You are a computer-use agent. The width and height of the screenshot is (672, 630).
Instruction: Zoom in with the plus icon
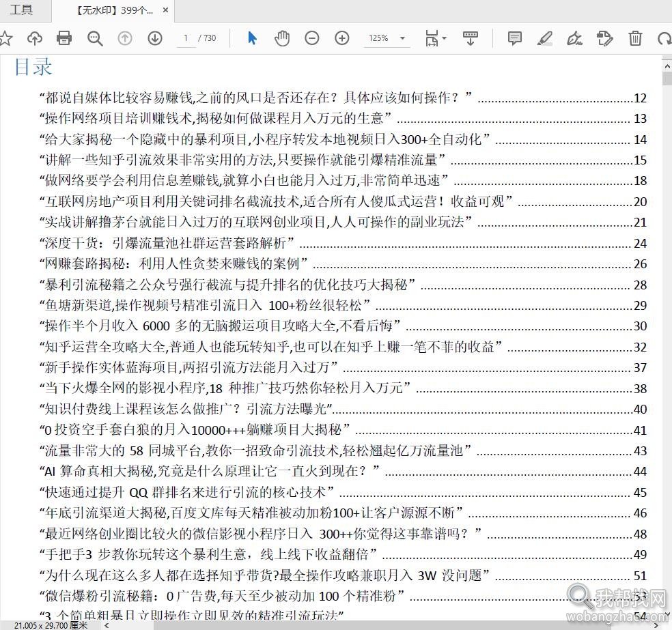(x=341, y=38)
